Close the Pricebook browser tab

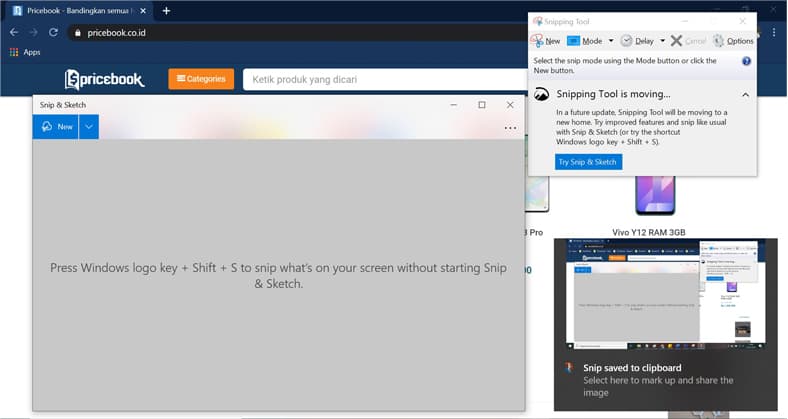[143, 11]
